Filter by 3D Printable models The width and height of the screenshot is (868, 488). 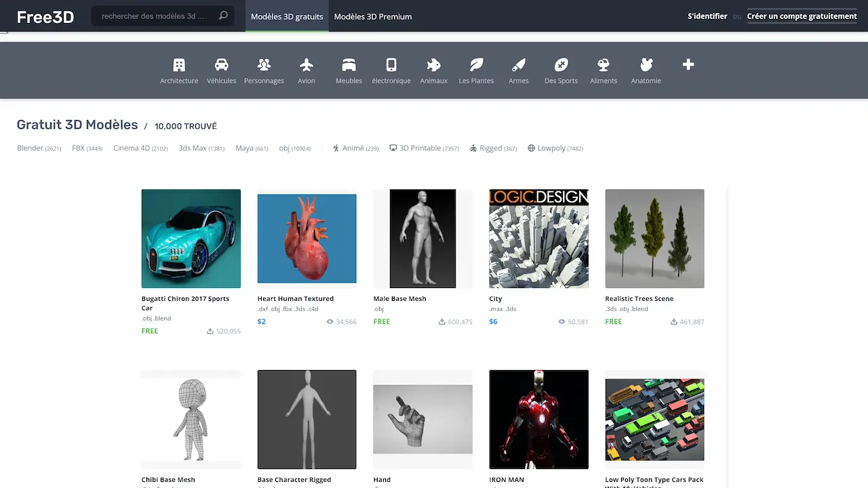(424, 148)
